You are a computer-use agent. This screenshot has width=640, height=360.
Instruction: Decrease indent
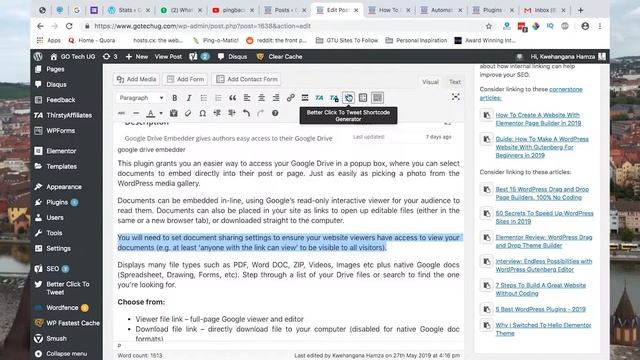217,113
